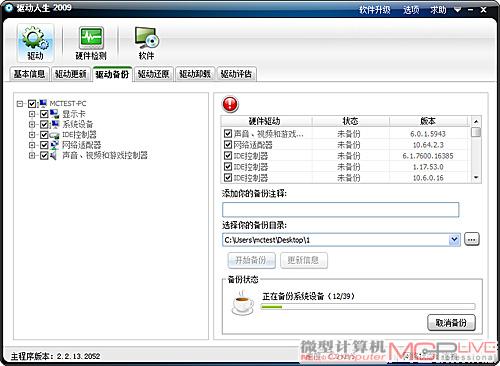
Task: Click the 显示卡 display card icon
Action: tap(55, 114)
